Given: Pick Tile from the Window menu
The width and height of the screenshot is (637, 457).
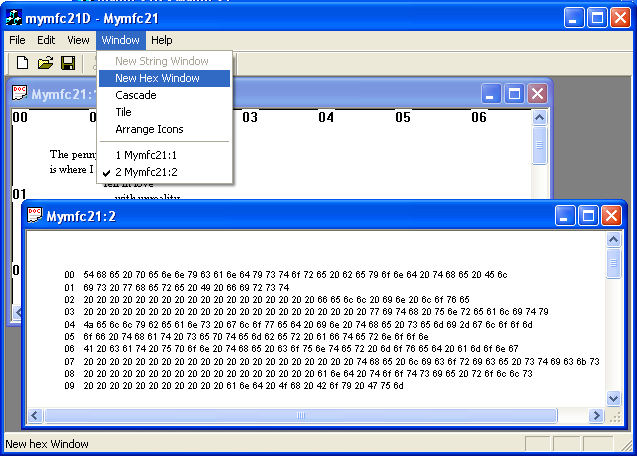Looking at the screenshot, I should tap(123, 112).
